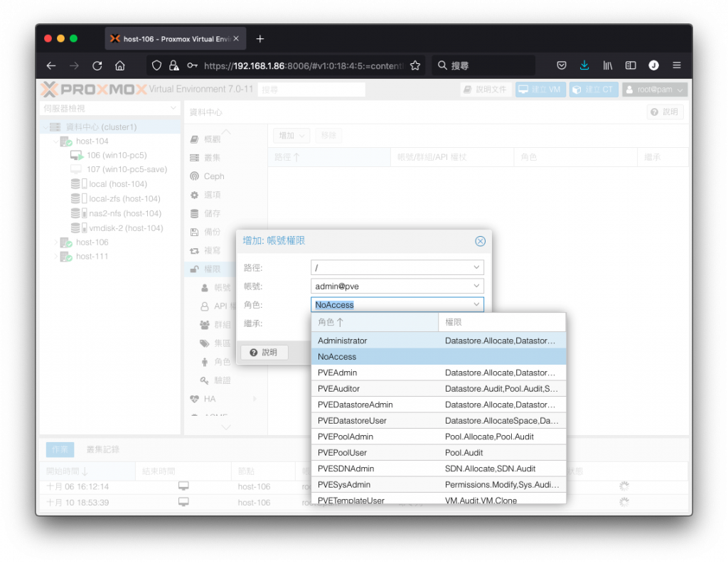This screenshot has width=728, height=563.
Task: Select the PVESDNAdmin role
Action: (x=439, y=468)
